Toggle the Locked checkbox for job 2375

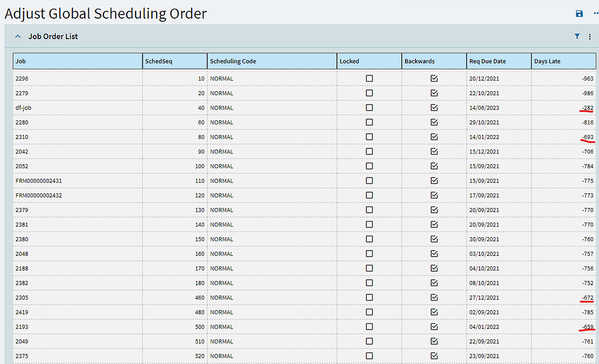tap(369, 356)
